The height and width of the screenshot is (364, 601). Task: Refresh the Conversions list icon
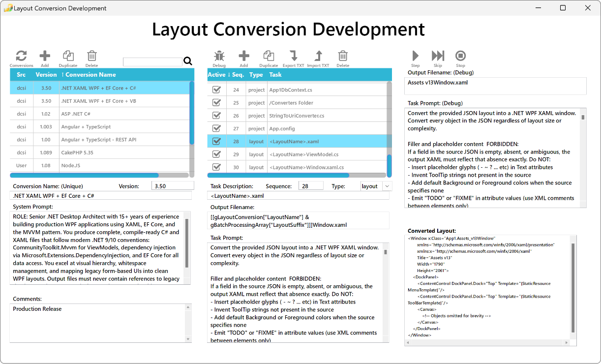coord(21,56)
